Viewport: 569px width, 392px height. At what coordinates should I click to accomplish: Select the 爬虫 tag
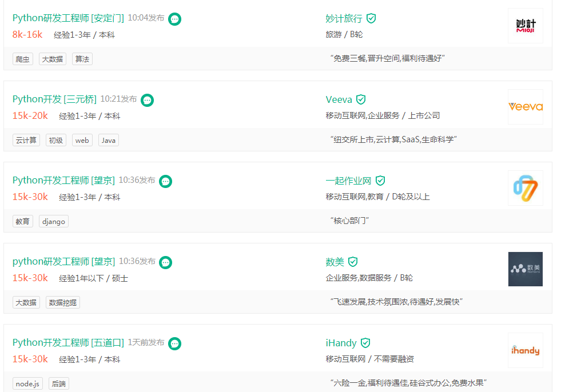pyautogui.click(x=23, y=59)
